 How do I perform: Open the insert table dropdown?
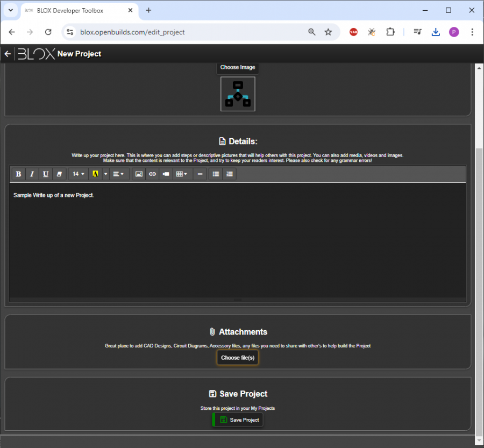[182, 174]
